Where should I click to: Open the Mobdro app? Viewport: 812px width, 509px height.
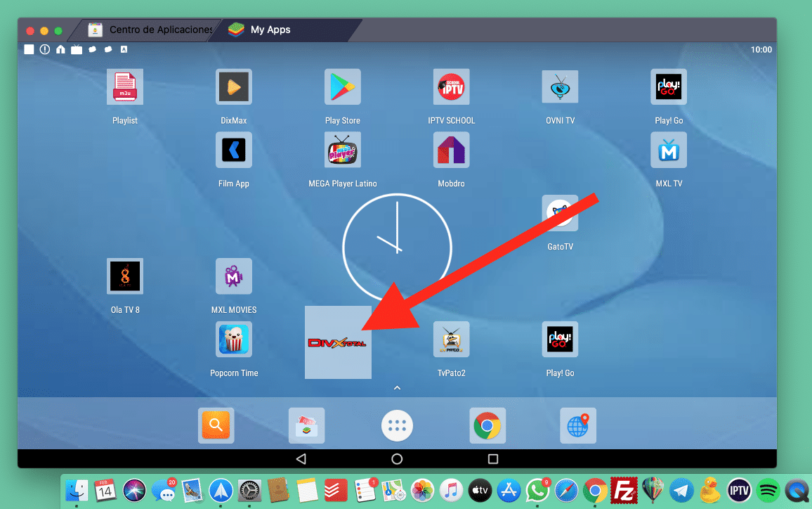tap(451, 149)
